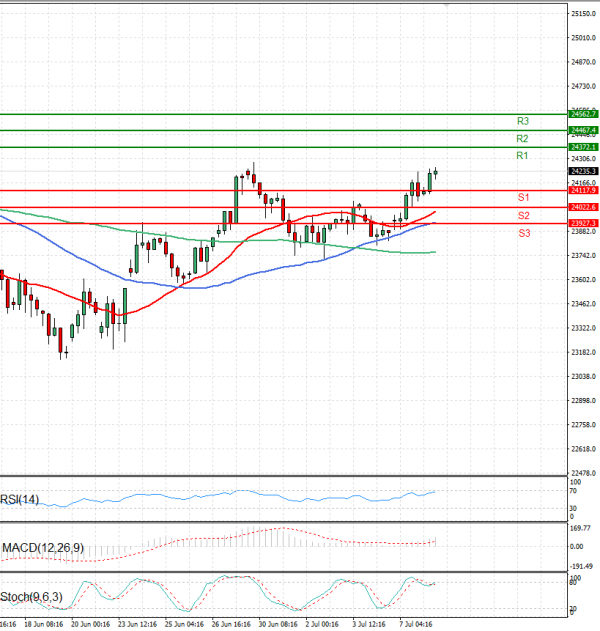Click the 23038.0 price axis value
The height and width of the screenshot is (631, 600).
[x=584, y=377]
